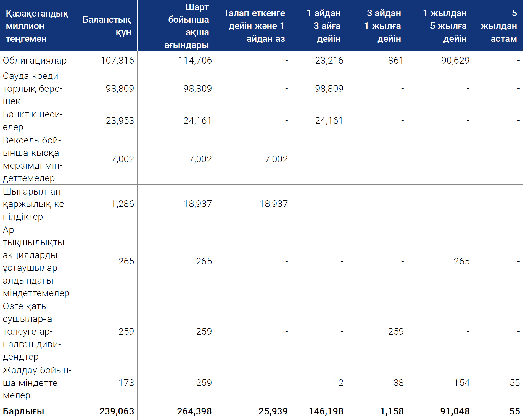
Task: Select the value 23,953
Action: tap(120, 120)
